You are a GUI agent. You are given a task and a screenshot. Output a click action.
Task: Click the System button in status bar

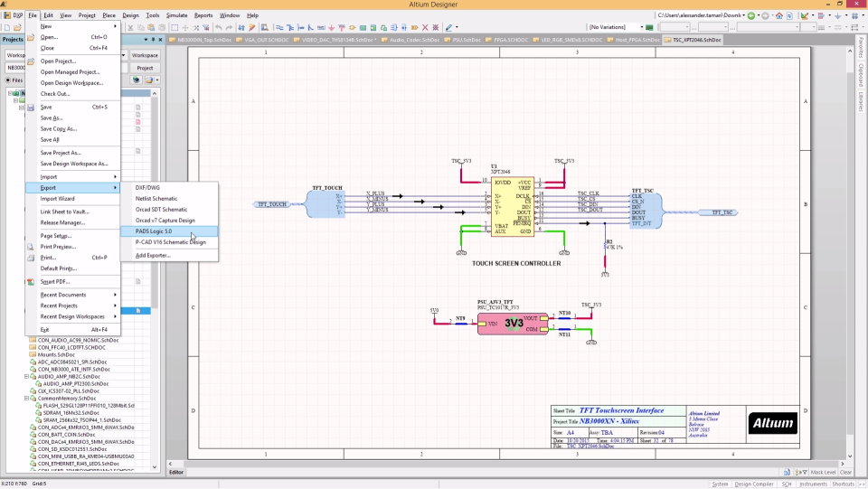(x=721, y=484)
